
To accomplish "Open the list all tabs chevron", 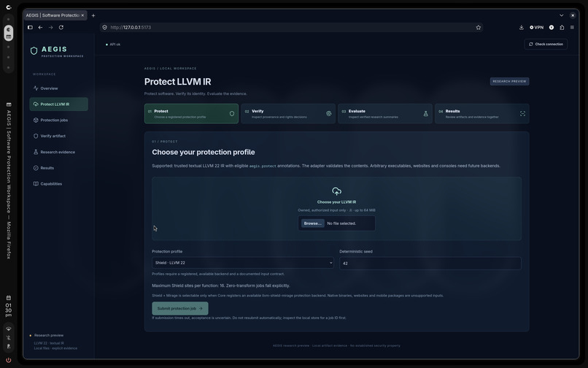I will tap(562, 15).
